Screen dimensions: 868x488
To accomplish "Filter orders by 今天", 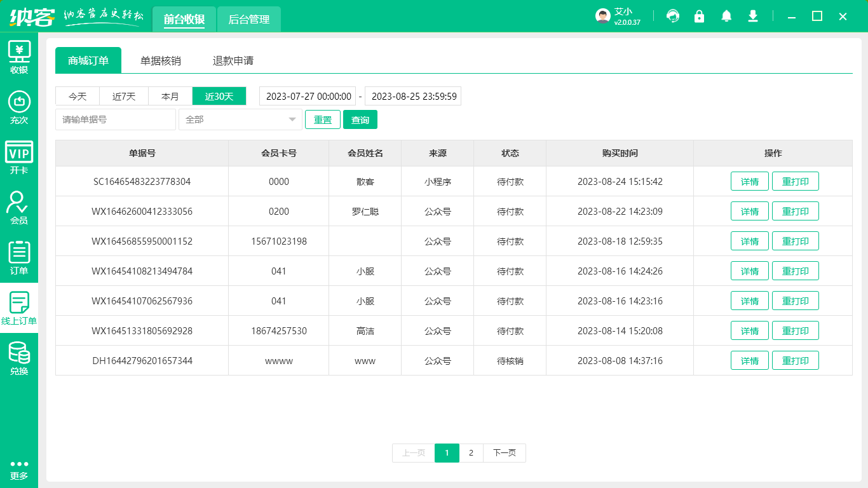I will 78,97.
